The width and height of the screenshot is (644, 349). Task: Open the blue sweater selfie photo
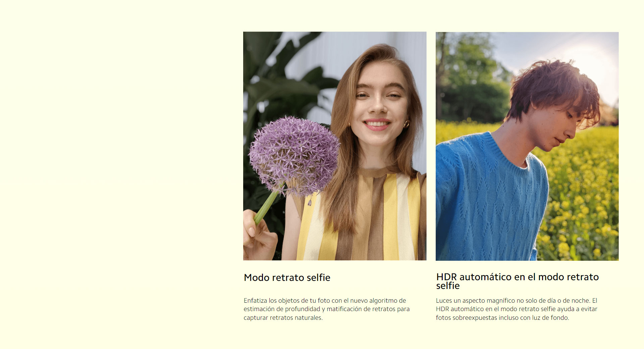(527, 146)
